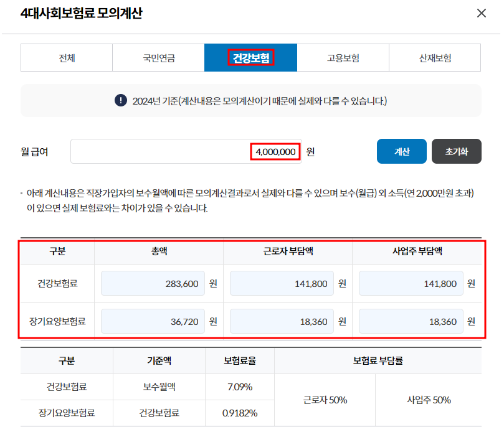Click the 건강보험료 근로자 부담액 field
504x432 pixels.
coord(283,283)
